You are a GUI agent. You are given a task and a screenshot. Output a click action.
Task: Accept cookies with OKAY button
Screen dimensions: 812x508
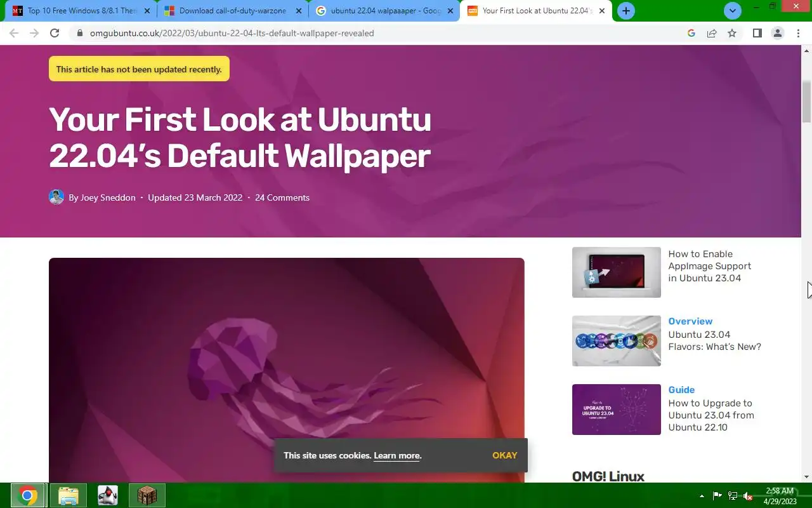505,455
